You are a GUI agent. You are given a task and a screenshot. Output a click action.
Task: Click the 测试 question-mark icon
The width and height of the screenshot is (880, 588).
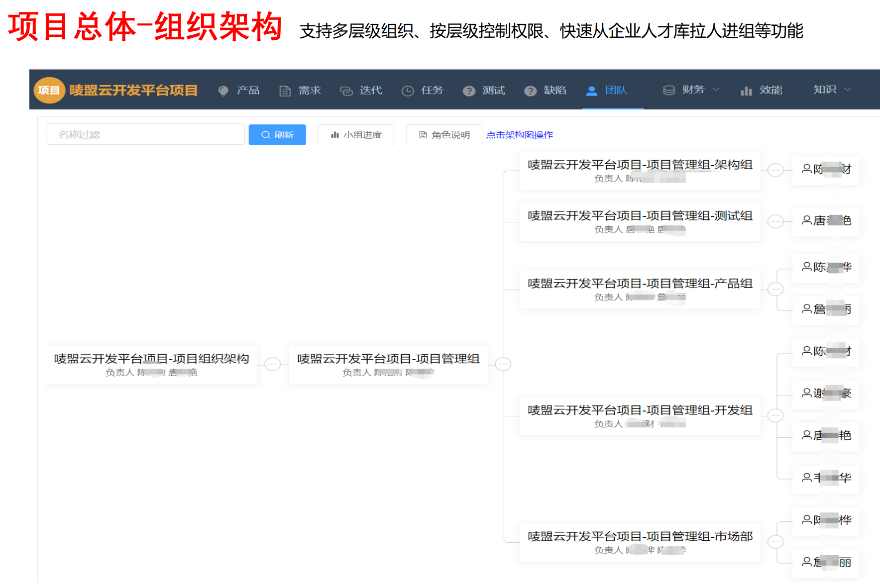pos(469,91)
